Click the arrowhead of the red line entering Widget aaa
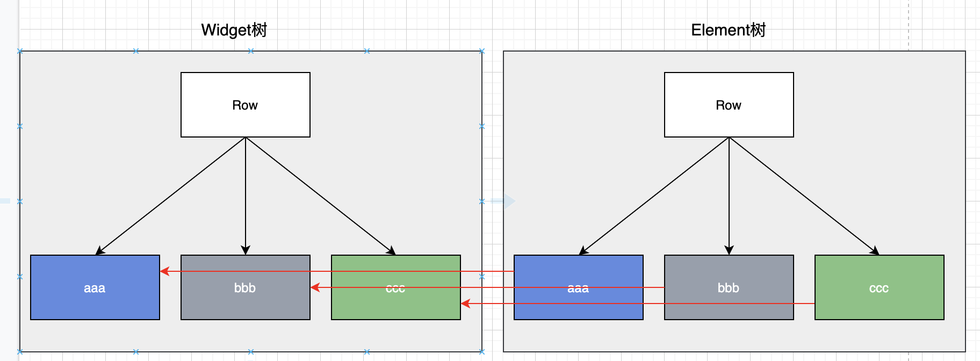The height and width of the screenshot is (361, 980). 164,271
